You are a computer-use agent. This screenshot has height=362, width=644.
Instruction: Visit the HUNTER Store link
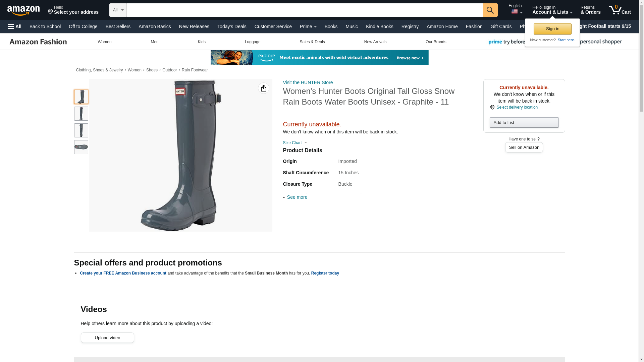308,82
